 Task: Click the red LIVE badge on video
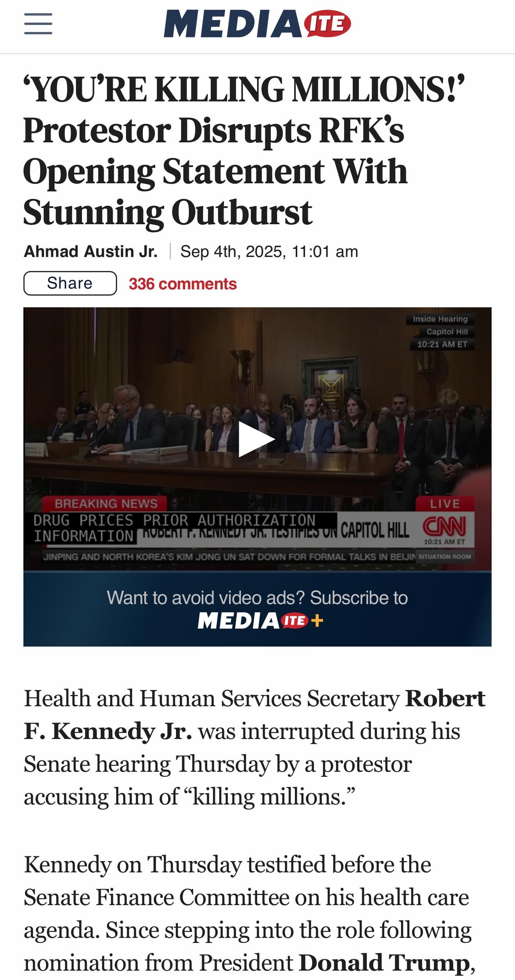click(445, 503)
